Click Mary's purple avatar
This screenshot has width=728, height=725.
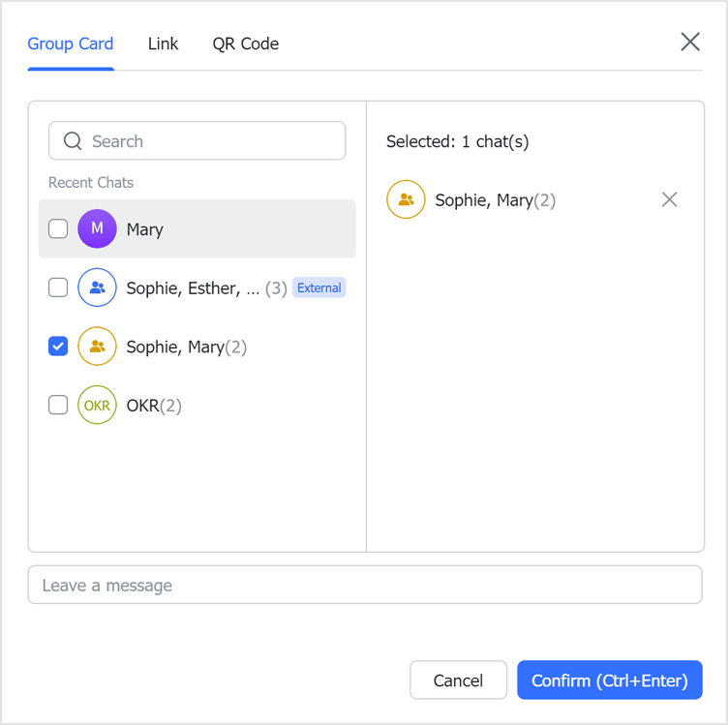click(x=97, y=229)
